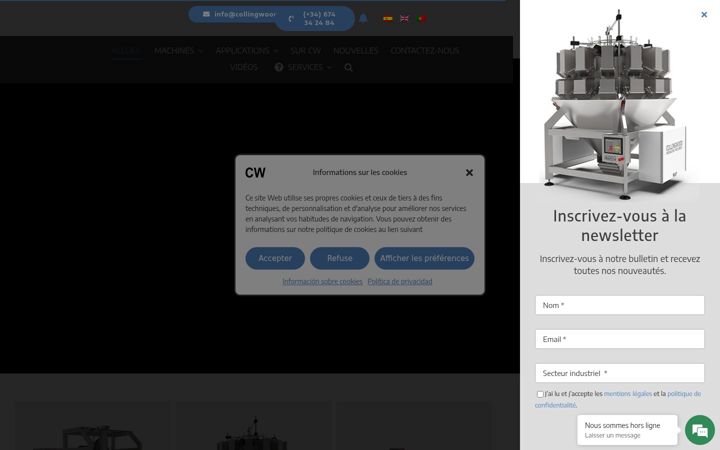Click the email envelope contact pill
This screenshot has width=720, height=450.
coord(233,14)
